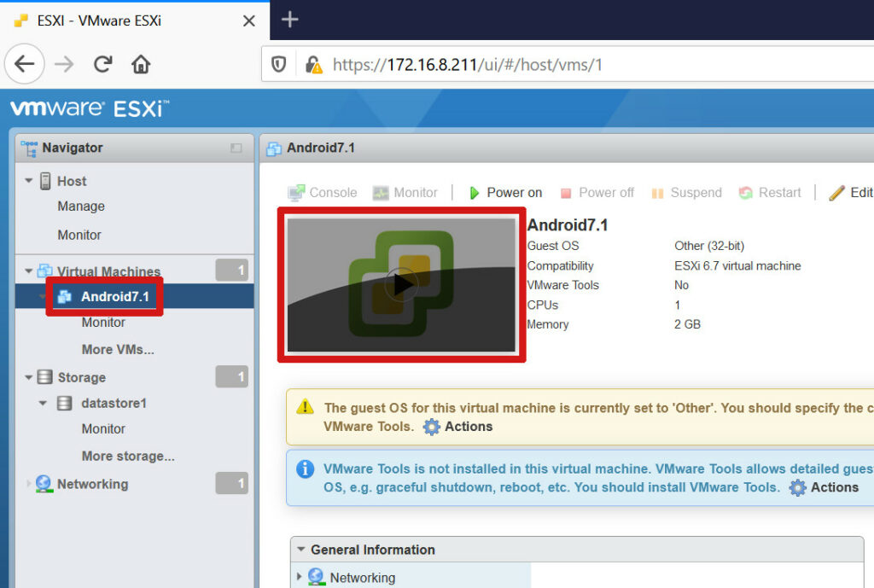
Task: Click the Host server icon
Action: click(45, 181)
